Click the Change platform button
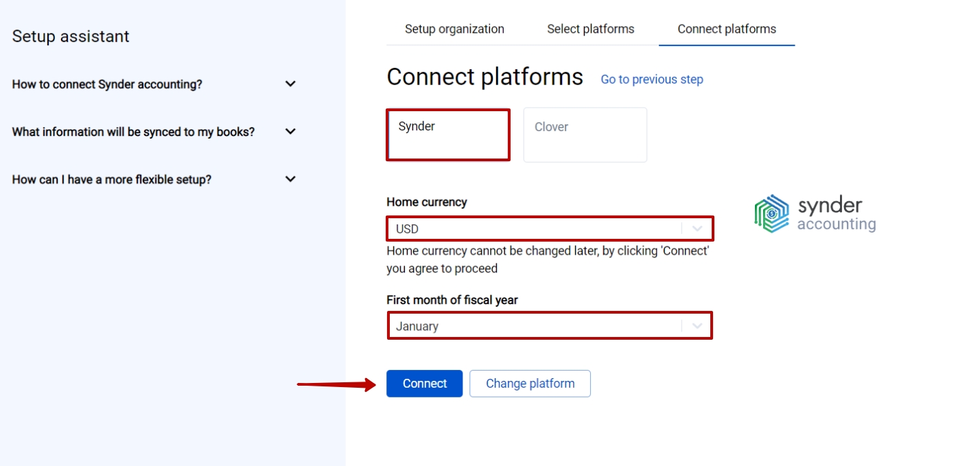980x466 pixels. 530,384
